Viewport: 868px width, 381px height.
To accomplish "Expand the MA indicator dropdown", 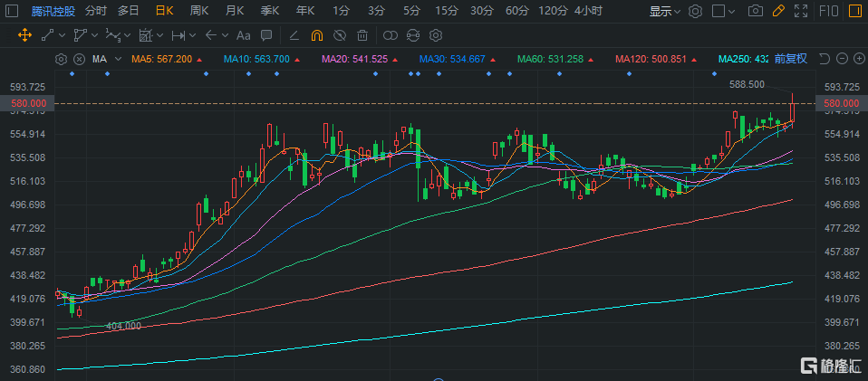I will pos(117,59).
